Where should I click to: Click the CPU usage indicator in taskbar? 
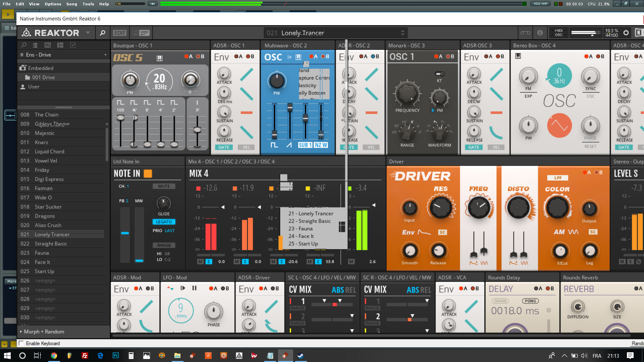pos(601,4)
